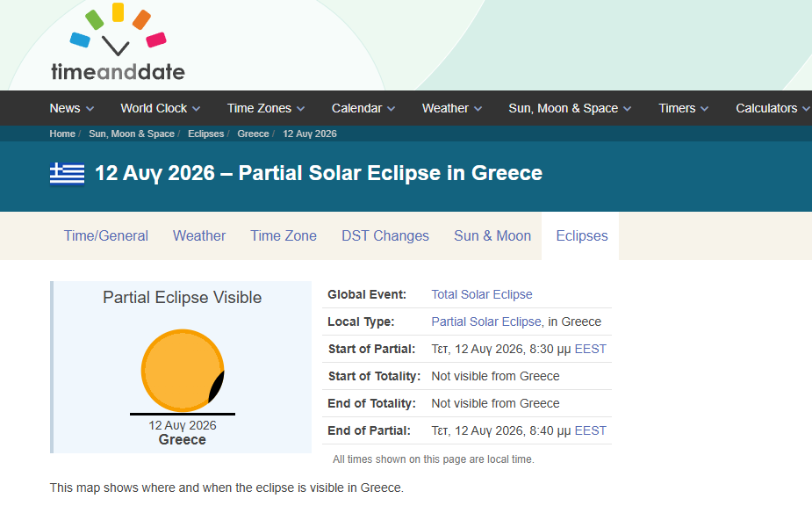Click the End of Totality label
The image size is (812, 513).
tap(371, 403)
